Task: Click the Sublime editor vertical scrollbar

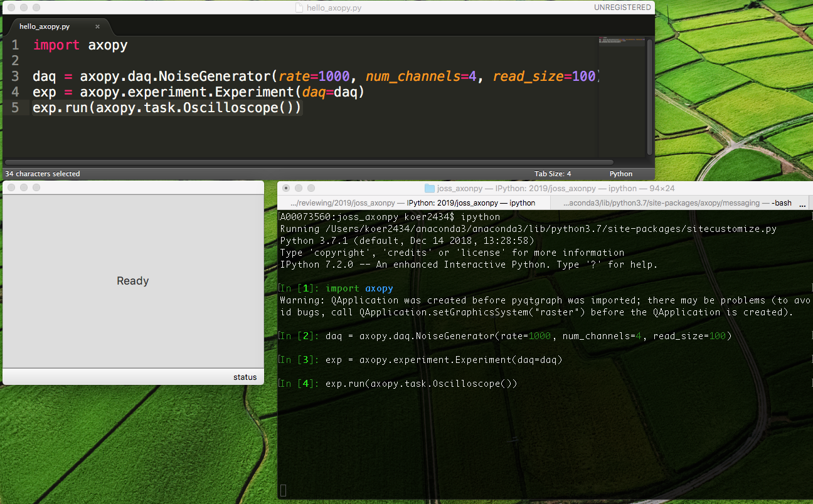Action: pos(650,97)
